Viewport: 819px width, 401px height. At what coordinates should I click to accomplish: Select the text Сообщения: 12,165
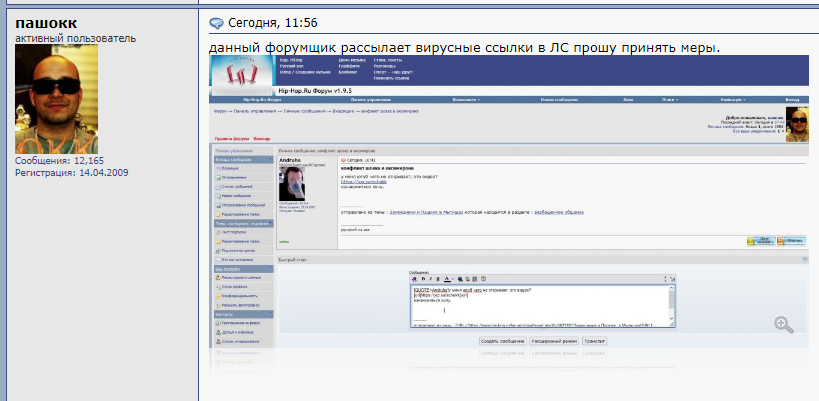[60, 161]
